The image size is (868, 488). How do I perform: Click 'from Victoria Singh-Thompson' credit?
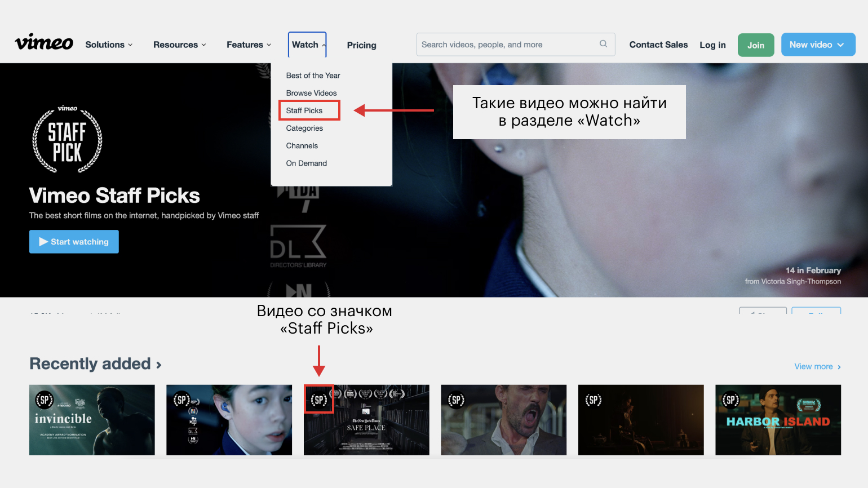tap(792, 281)
